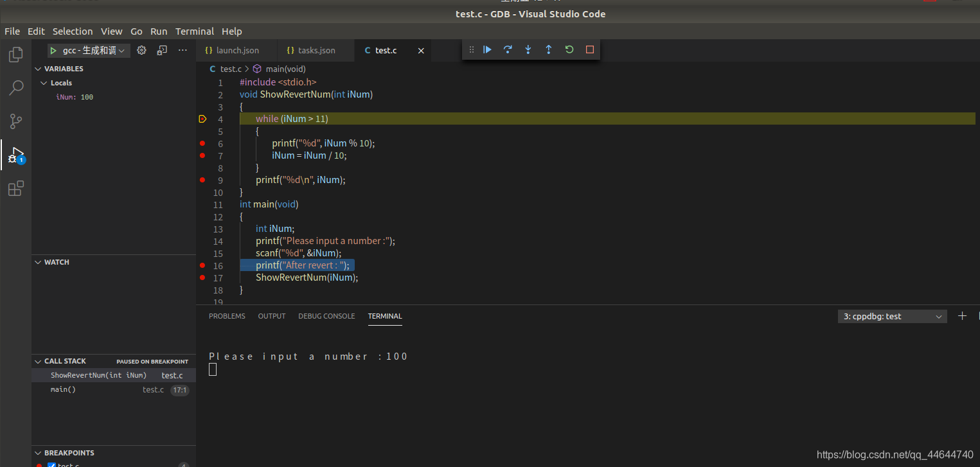Click Step Out in debug toolbar

[549, 49]
